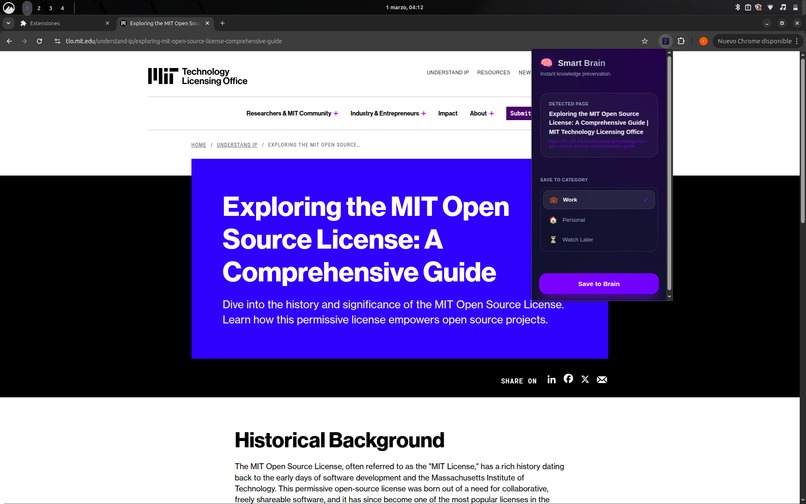This screenshot has height=504, width=806.
Task: Click the Historical Background heading
Action: [x=339, y=440]
